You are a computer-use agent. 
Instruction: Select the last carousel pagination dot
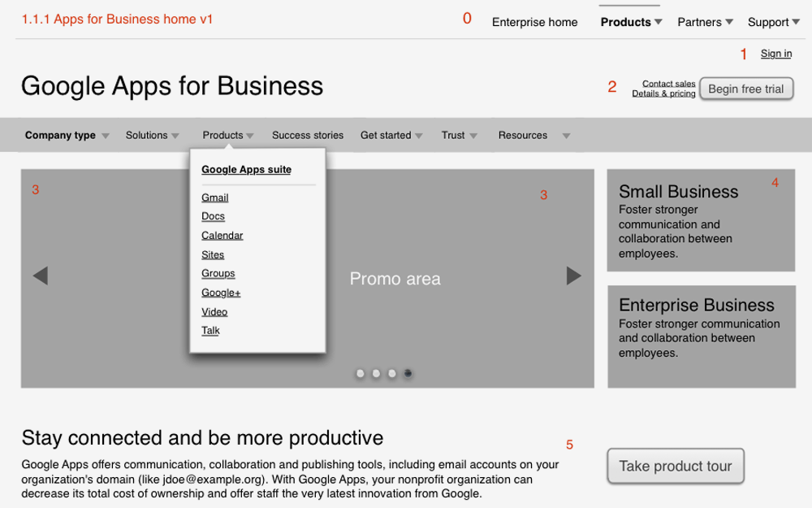[408, 373]
